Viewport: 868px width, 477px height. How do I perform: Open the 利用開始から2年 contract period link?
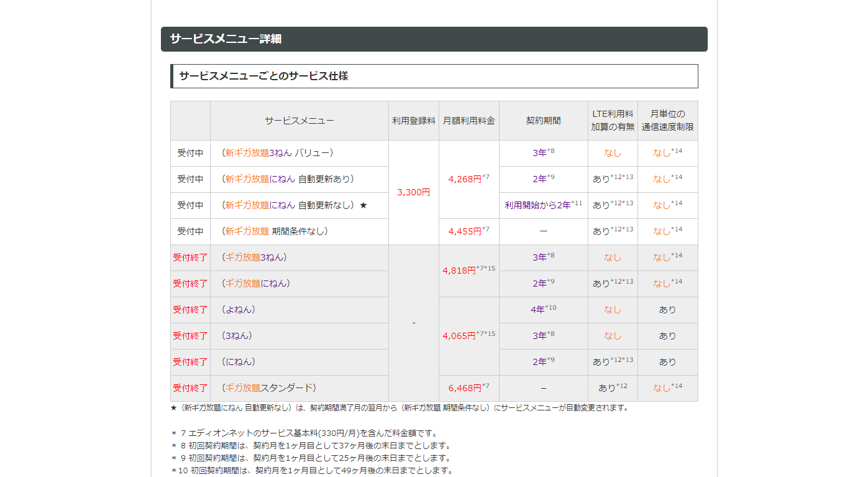(x=537, y=205)
